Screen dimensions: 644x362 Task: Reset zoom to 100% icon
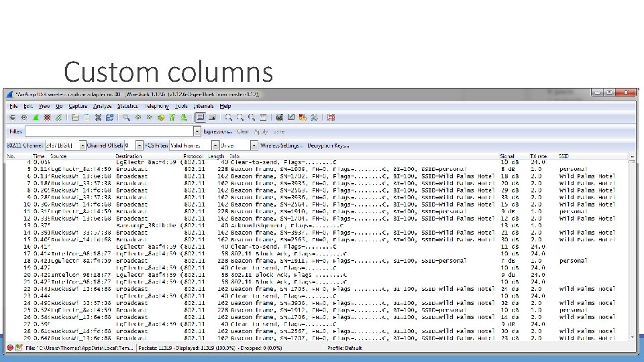[x=252, y=117]
